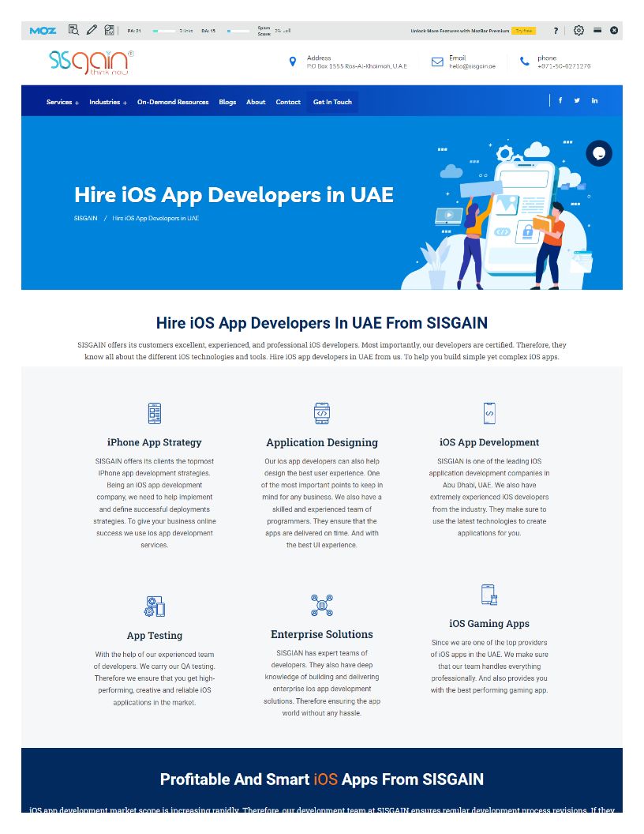Viewport: 644px width, 834px height.
Task: Open the Facebook social icon
Action: 560,101
